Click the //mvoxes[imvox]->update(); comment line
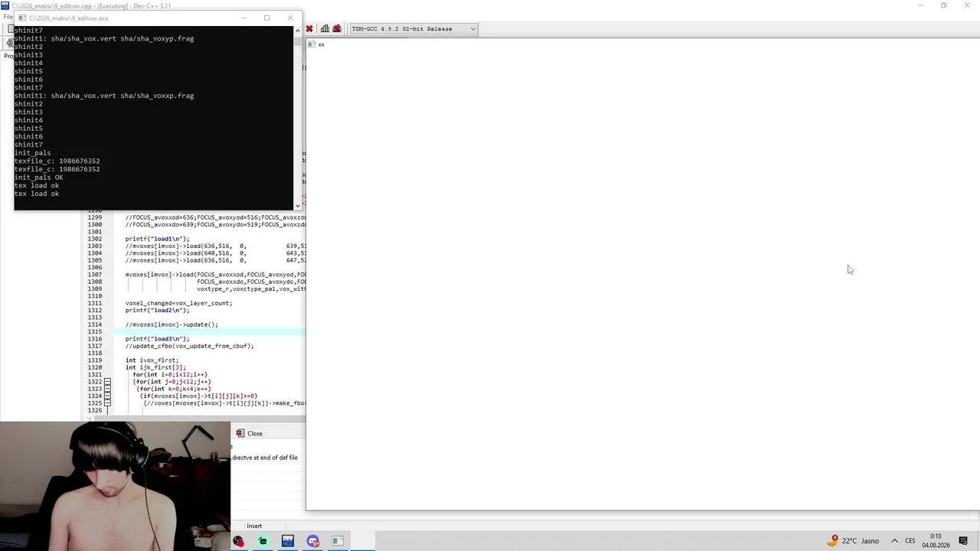980x551 pixels. 171,324
